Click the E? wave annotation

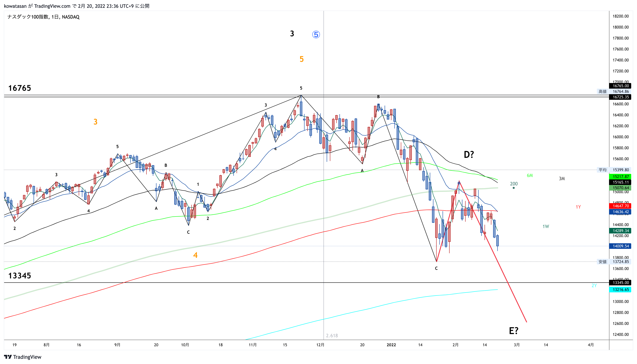click(x=514, y=331)
